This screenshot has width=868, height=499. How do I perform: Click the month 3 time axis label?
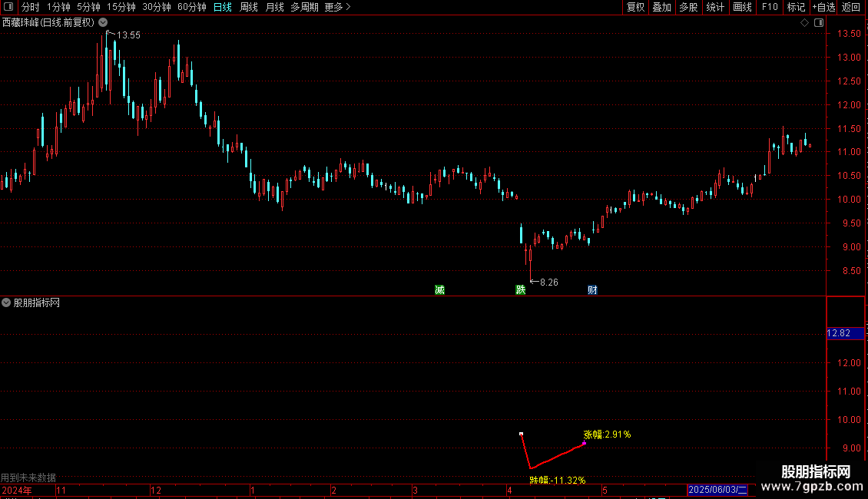[x=415, y=491]
